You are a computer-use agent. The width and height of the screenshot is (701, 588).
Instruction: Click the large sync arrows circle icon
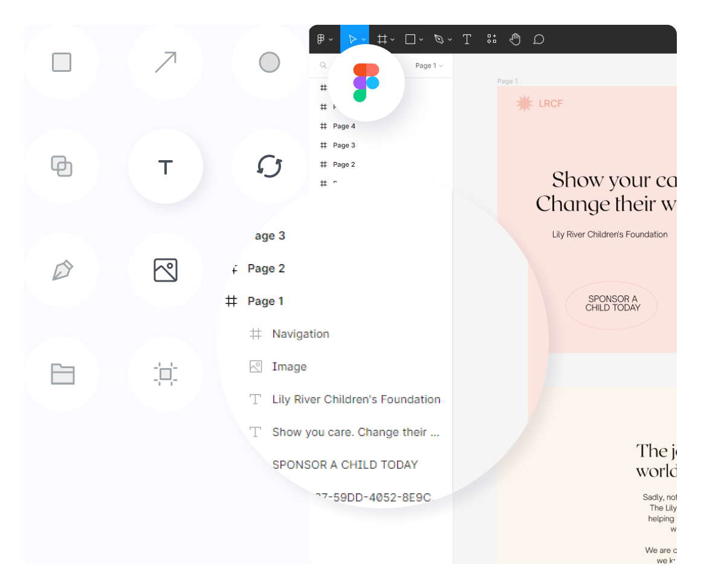click(x=270, y=166)
